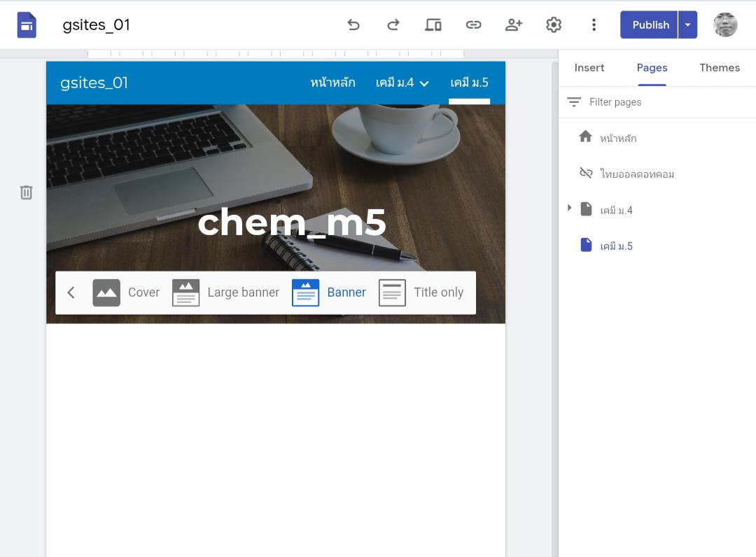Expand the เคมี ม.4 page tree

569,208
